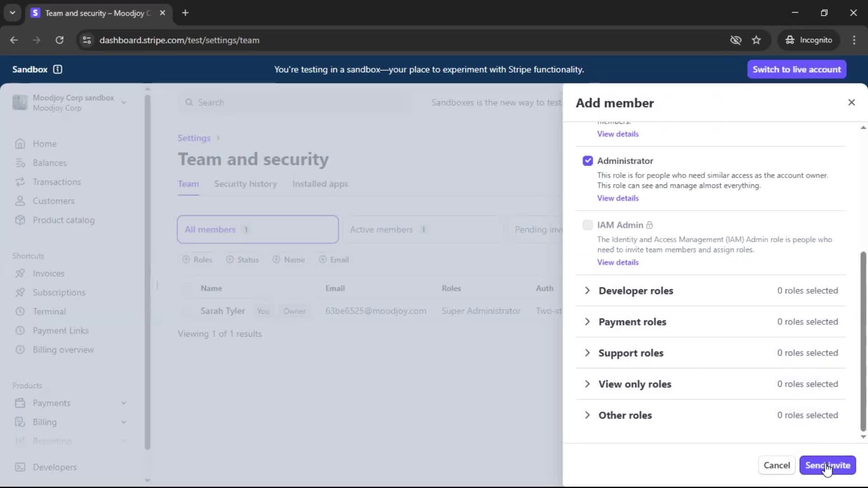
Task: Expand Payments submenu in sidebar
Action: 123,403
